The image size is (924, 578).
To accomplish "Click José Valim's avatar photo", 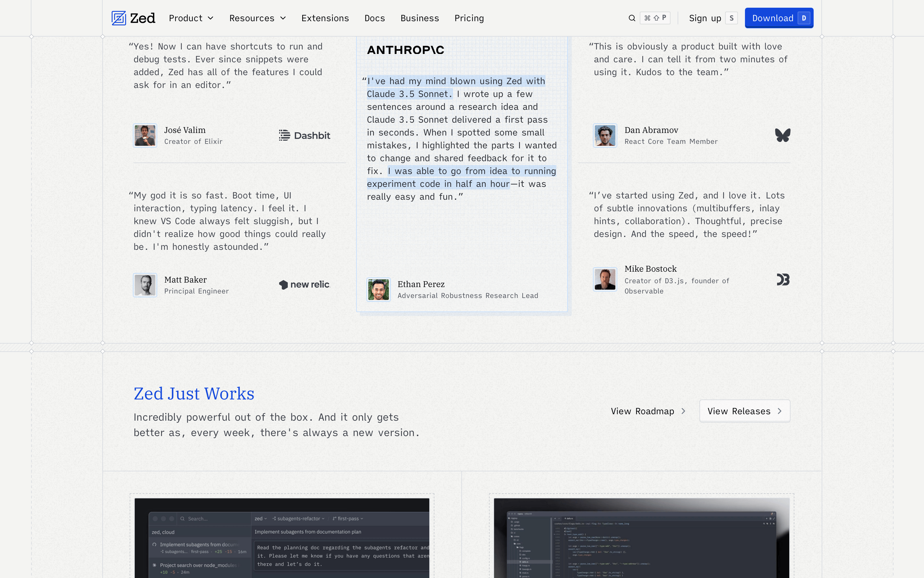I will pos(145,135).
